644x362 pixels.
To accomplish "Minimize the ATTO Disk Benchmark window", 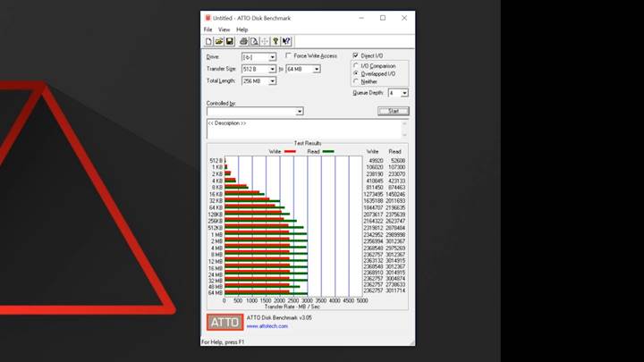I will pos(361,18).
